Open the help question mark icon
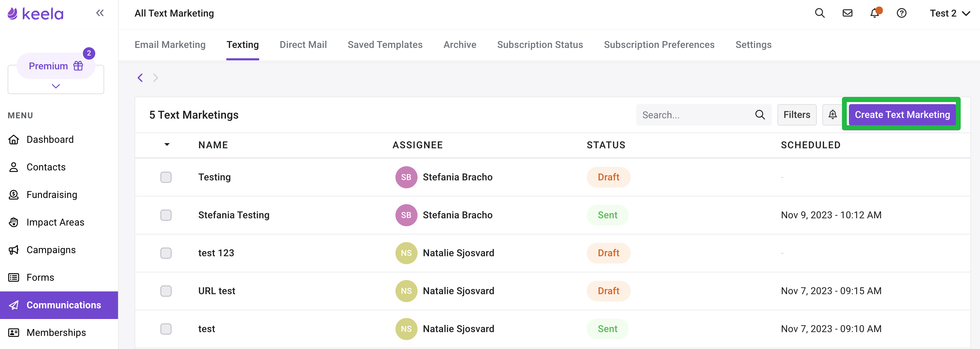980x349 pixels. pos(901,13)
